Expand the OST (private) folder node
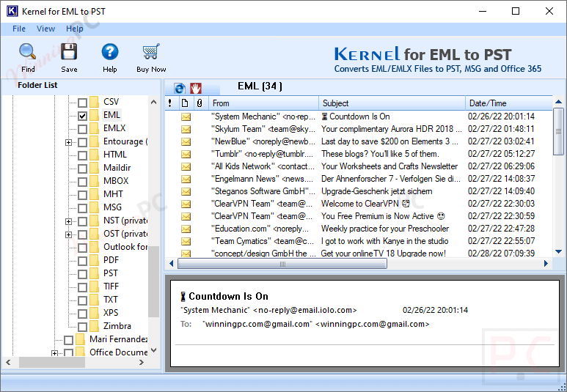567x392 pixels. click(x=68, y=234)
